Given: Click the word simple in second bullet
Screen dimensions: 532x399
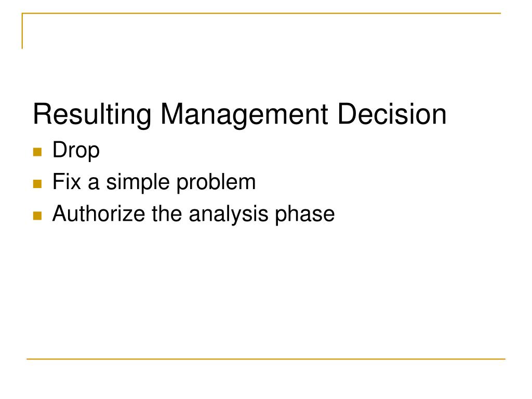Looking at the screenshot, I should coord(138,182).
